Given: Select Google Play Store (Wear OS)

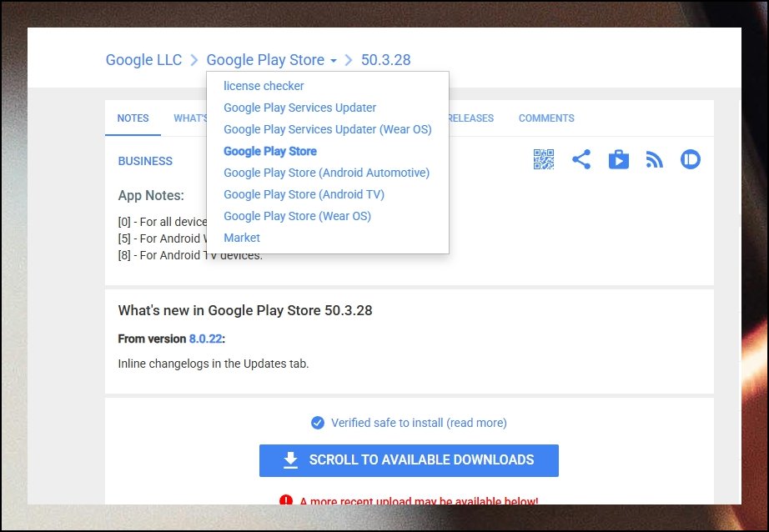Looking at the screenshot, I should [297, 216].
